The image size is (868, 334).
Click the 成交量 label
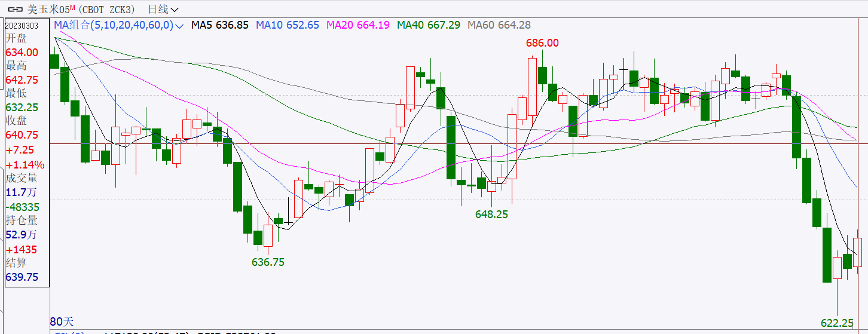(x=22, y=178)
